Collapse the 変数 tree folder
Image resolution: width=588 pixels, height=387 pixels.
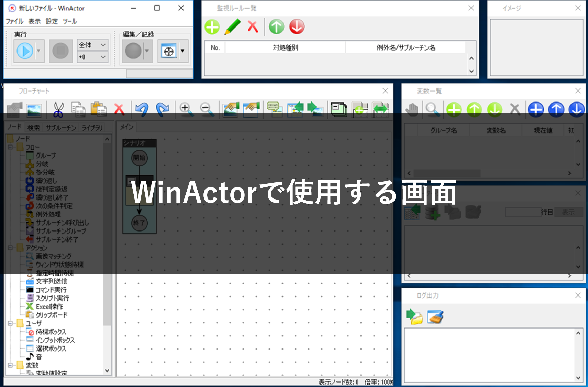click(10, 365)
